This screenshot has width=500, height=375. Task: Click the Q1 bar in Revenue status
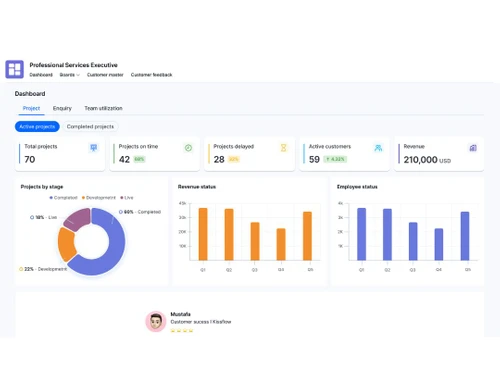point(203,234)
